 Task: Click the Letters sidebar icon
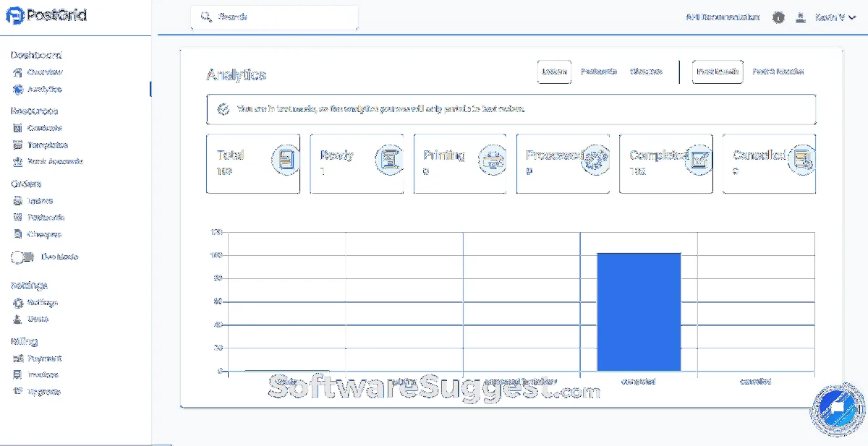pyautogui.click(x=18, y=201)
